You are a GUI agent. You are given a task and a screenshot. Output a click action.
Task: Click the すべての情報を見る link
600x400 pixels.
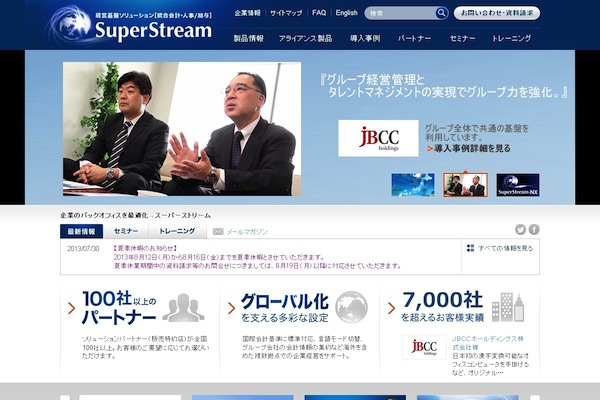[x=505, y=248]
